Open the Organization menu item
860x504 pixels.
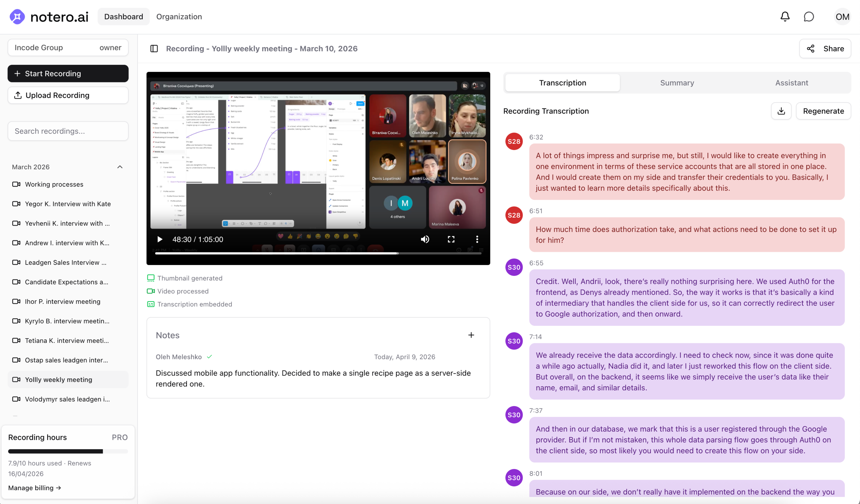point(179,16)
